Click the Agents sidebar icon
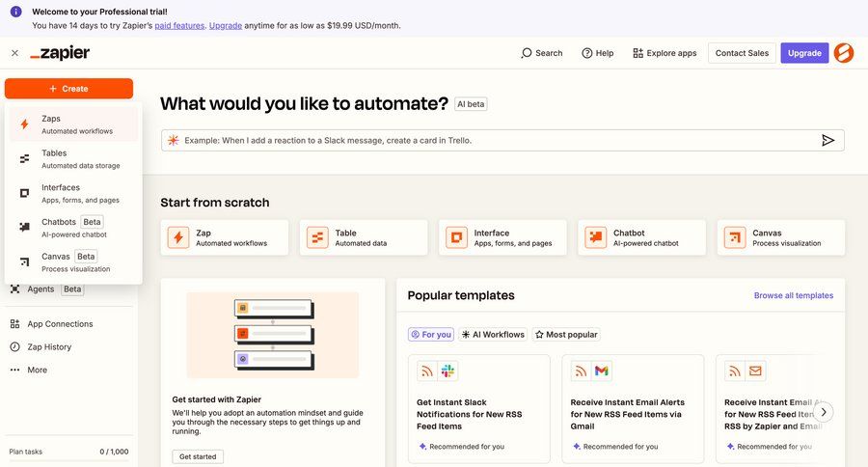 [14, 289]
